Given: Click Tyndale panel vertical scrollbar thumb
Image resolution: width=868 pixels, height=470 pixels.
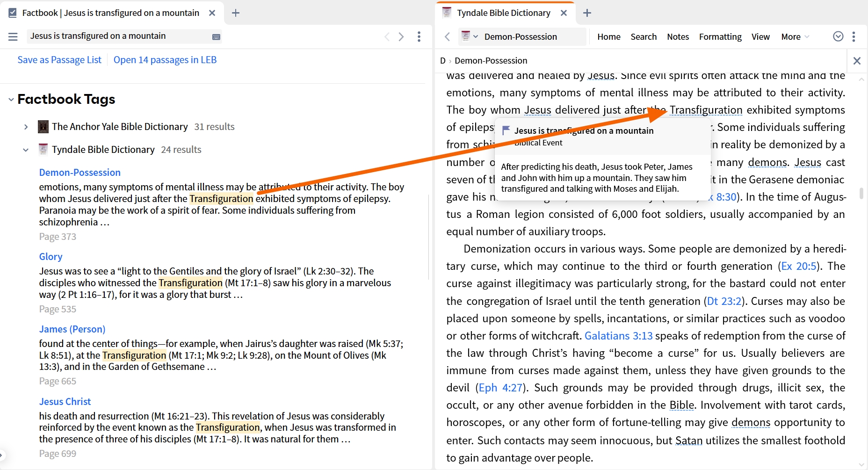Looking at the screenshot, I should click(861, 193).
